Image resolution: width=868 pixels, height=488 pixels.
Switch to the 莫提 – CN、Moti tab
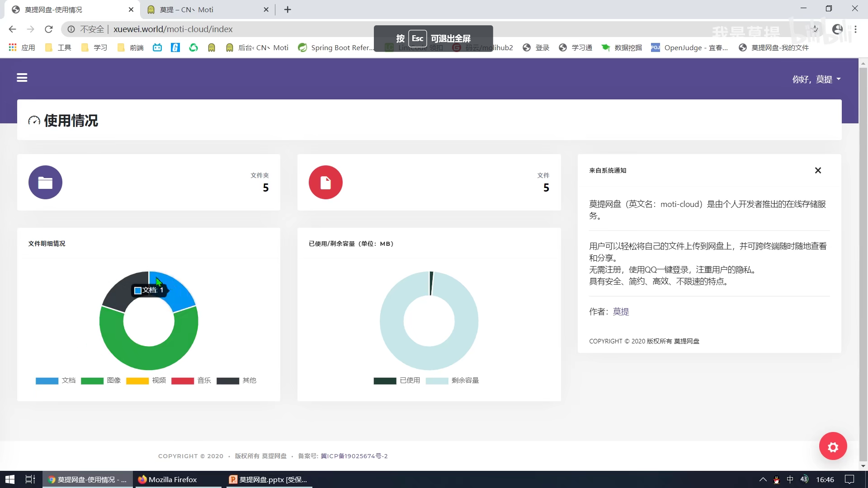click(x=186, y=9)
